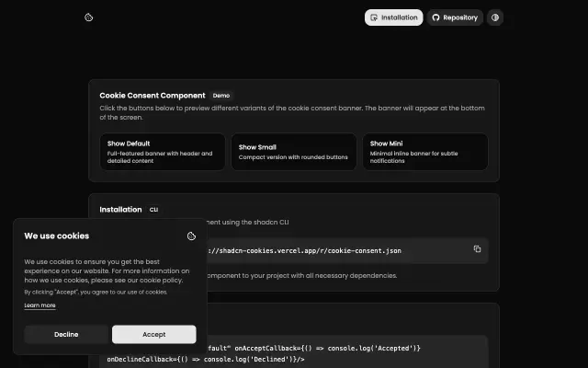Click the CLI badge next to Installation
Viewport: 588px width, 368px height.
pos(153,210)
